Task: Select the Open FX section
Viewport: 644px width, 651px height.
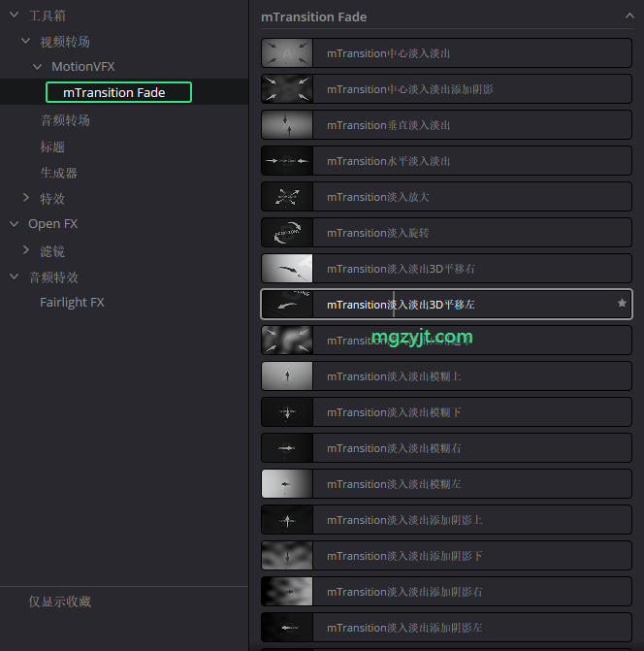Action: tap(52, 224)
